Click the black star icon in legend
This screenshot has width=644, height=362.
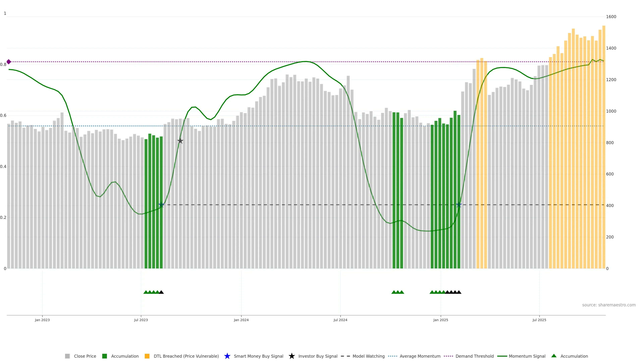pyautogui.click(x=291, y=356)
